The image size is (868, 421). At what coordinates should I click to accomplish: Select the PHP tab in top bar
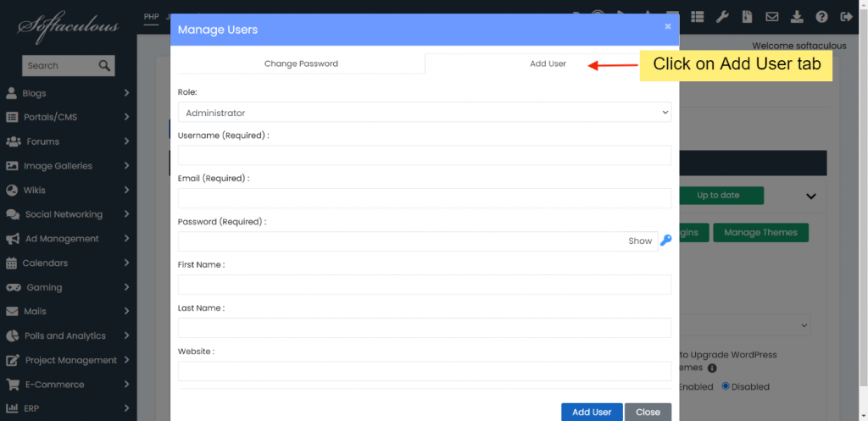tap(151, 17)
